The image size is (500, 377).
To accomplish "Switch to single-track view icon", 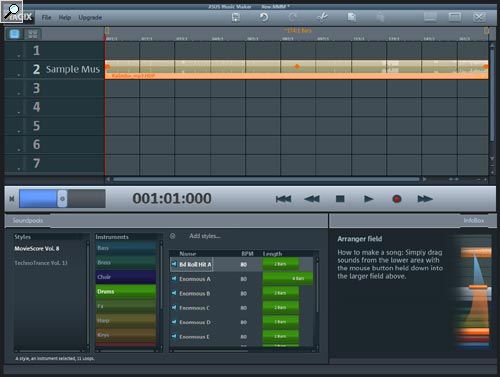I will click(x=14, y=34).
